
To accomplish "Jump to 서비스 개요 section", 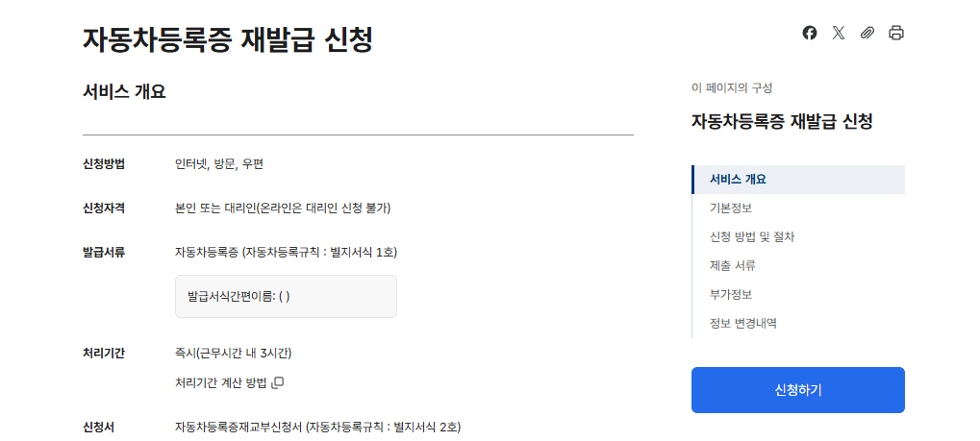I will click(x=738, y=180).
